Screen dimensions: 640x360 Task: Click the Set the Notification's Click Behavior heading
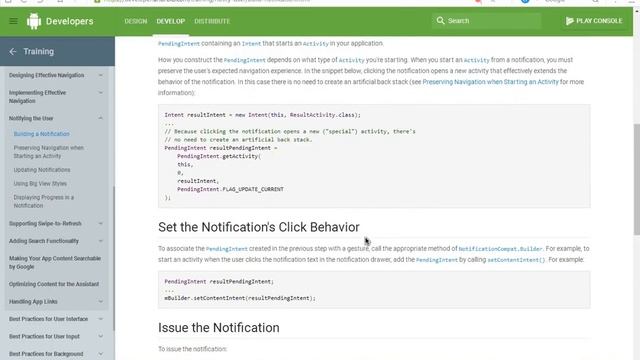259,227
